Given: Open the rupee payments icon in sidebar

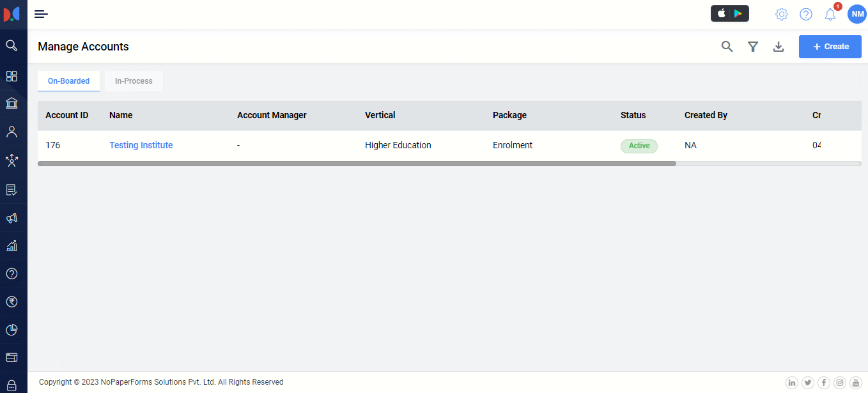Looking at the screenshot, I should pyautogui.click(x=12, y=302).
